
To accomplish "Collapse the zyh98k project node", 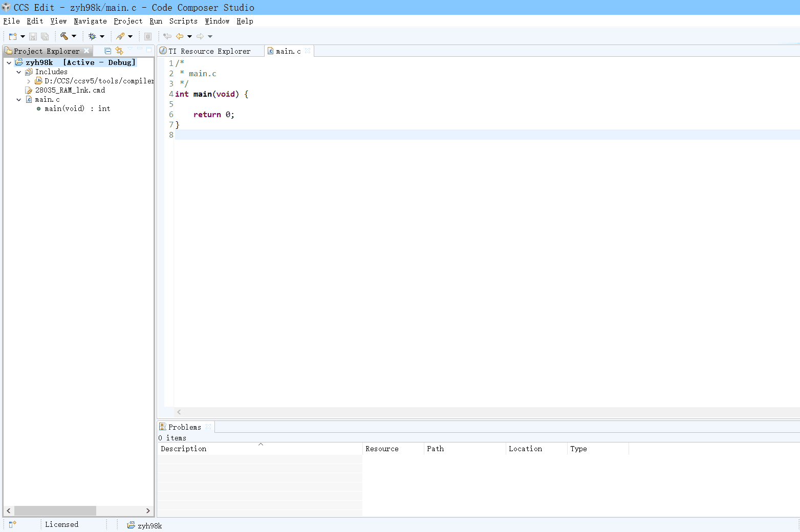I will (9, 62).
